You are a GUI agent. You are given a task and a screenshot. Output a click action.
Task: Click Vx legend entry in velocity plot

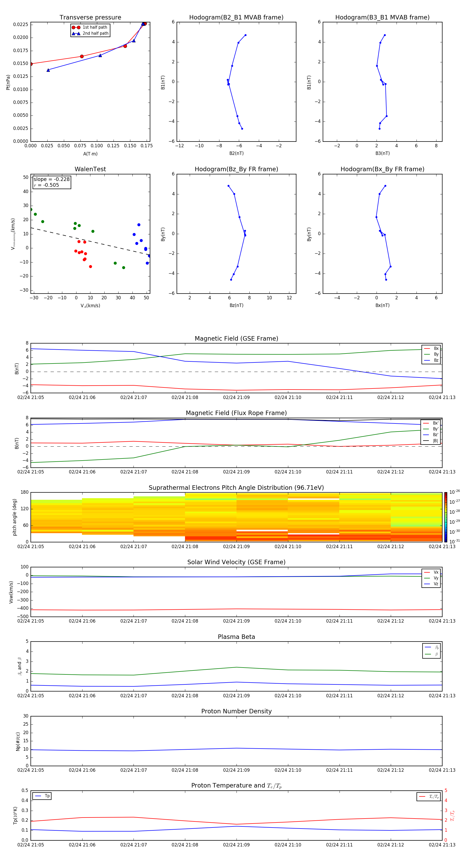pyautogui.click(x=431, y=572)
